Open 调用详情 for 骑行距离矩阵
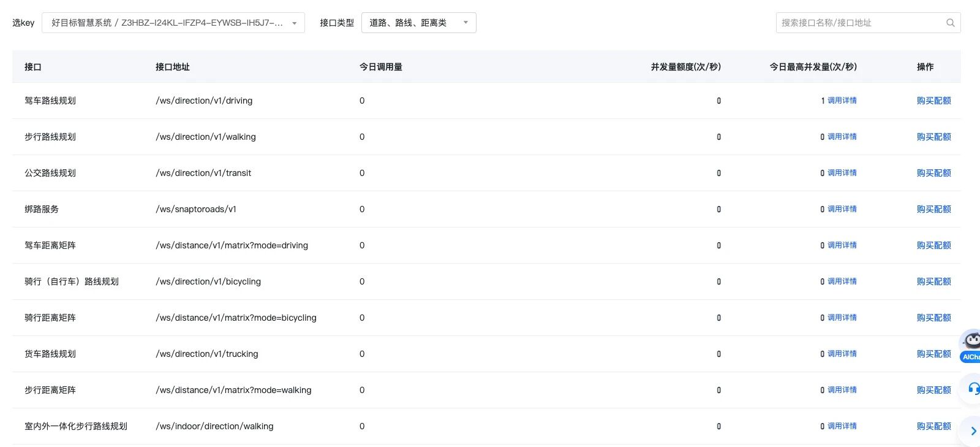The width and height of the screenshot is (980, 447). click(x=842, y=318)
